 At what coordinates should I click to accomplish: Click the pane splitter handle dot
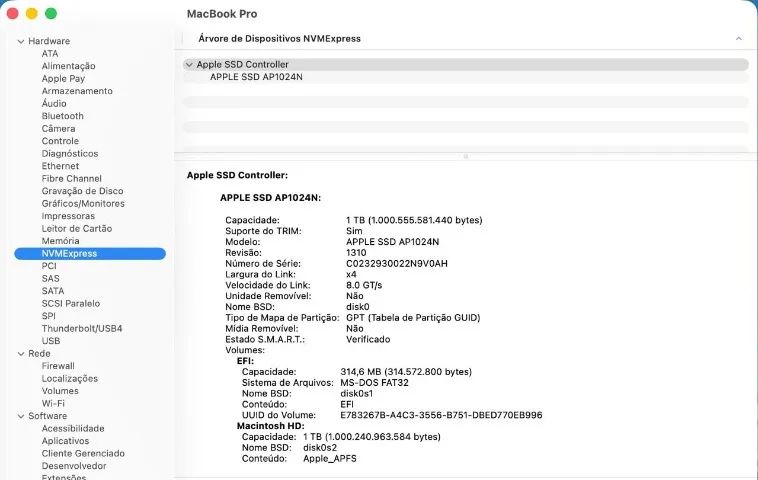pyautogui.click(x=466, y=157)
